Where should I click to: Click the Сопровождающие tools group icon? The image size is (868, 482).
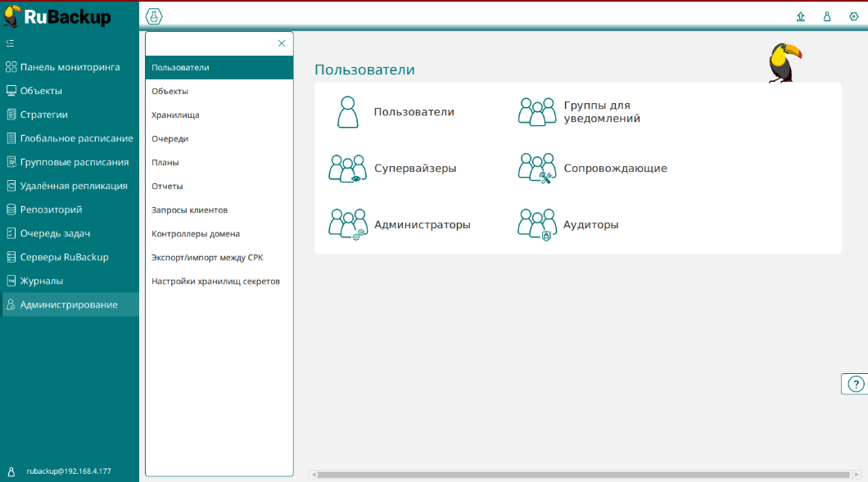pos(537,169)
